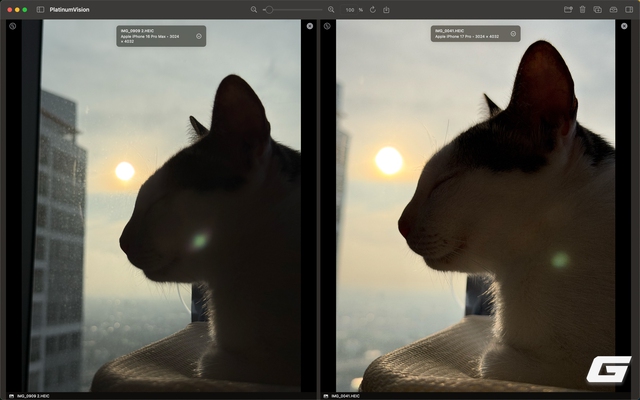640x400 pixels.
Task: Click the toolbox icon in toolbar
Action: [x=612, y=9]
